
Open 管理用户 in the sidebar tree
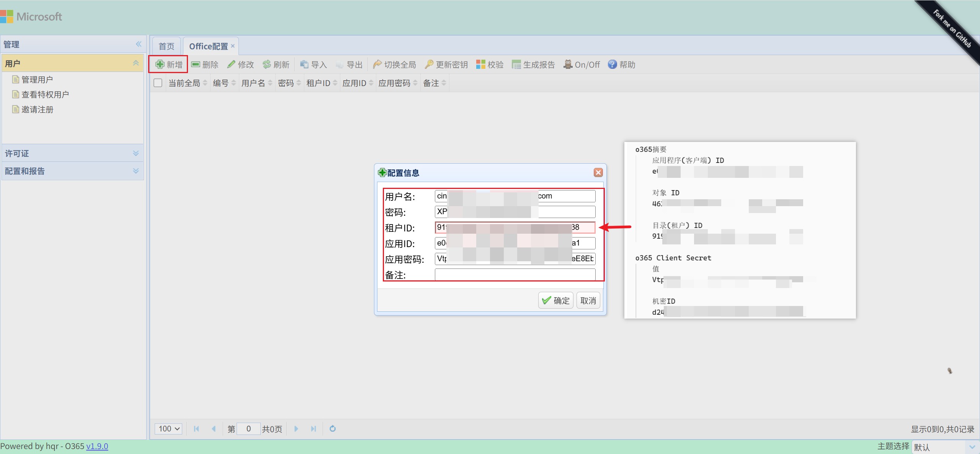[x=37, y=80]
